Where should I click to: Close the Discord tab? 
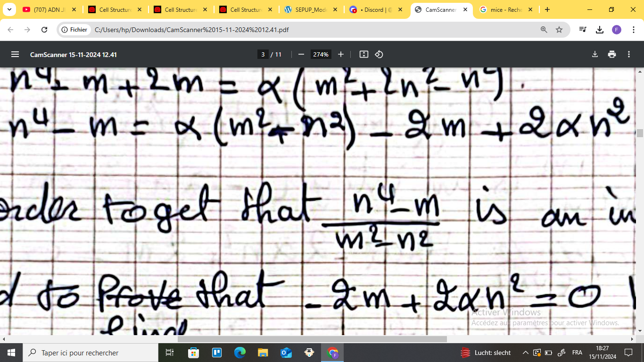click(x=400, y=9)
